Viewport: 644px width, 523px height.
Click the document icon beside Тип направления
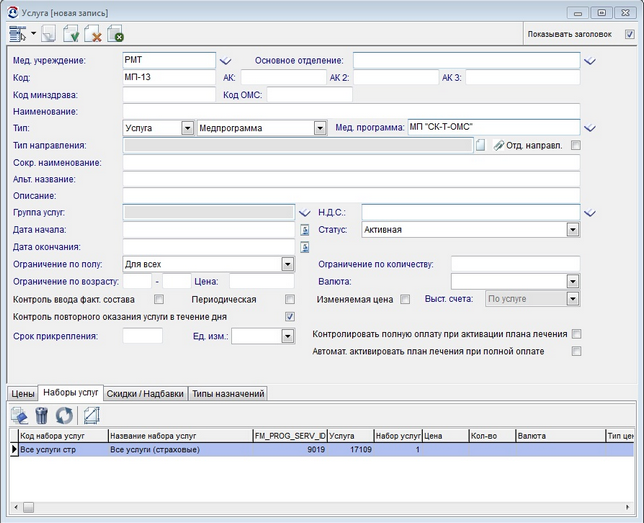click(x=480, y=145)
